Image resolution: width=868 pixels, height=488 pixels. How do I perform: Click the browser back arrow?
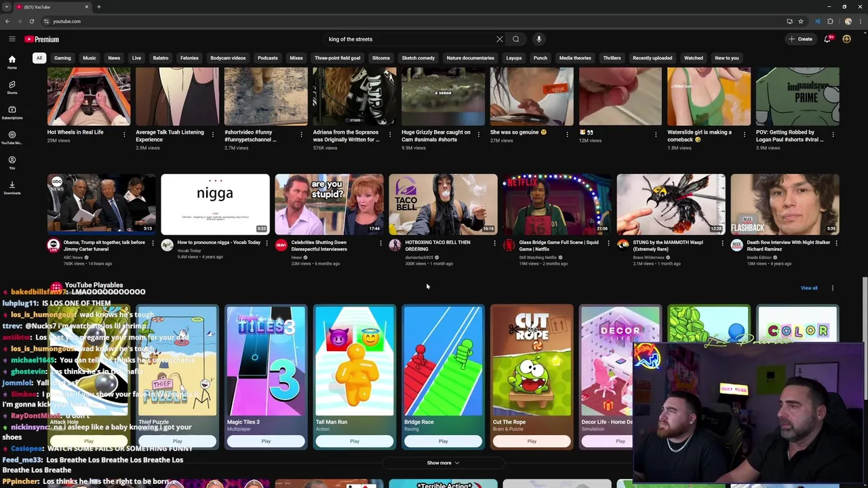[x=7, y=21]
